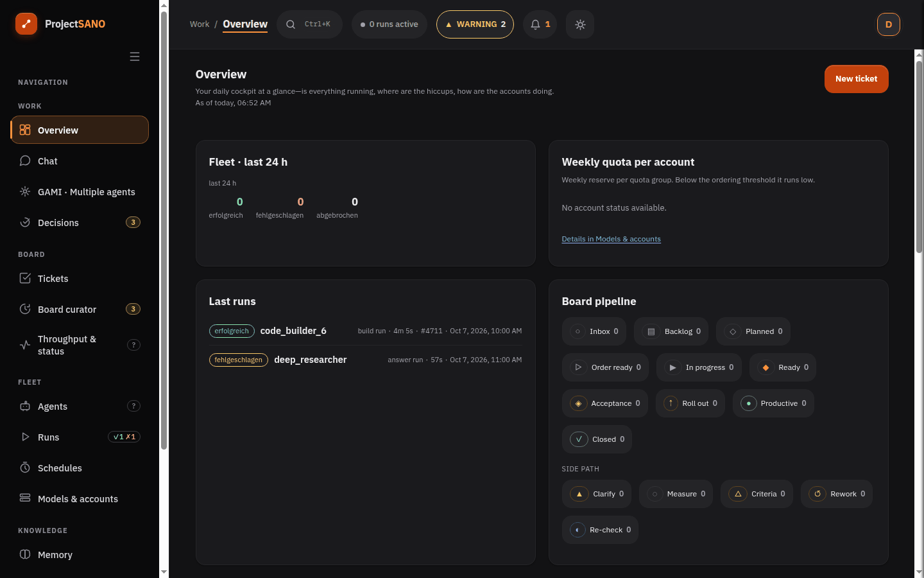Click the New ticket button
Viewport: 924px width, 578px height.
tap(856, 79)
